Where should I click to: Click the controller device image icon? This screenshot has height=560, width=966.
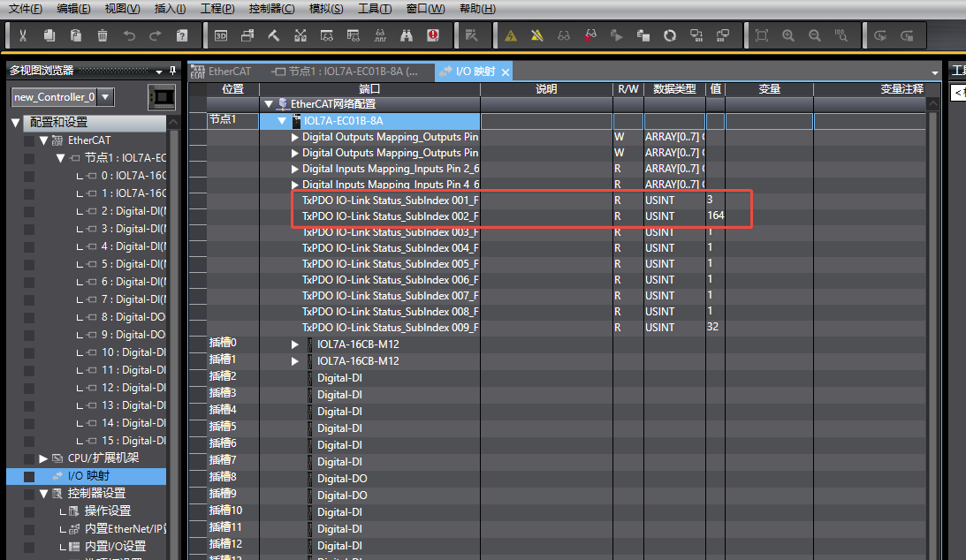tap(162, 96)
